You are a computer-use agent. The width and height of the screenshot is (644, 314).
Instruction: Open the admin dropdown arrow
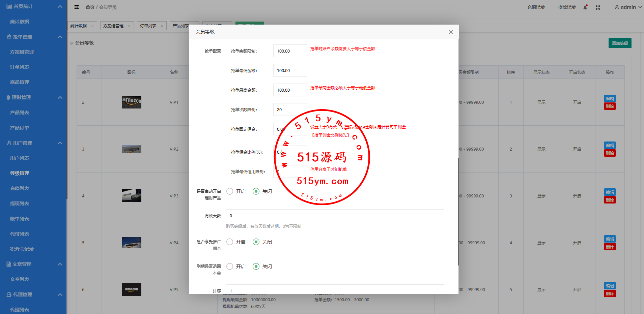640,7
